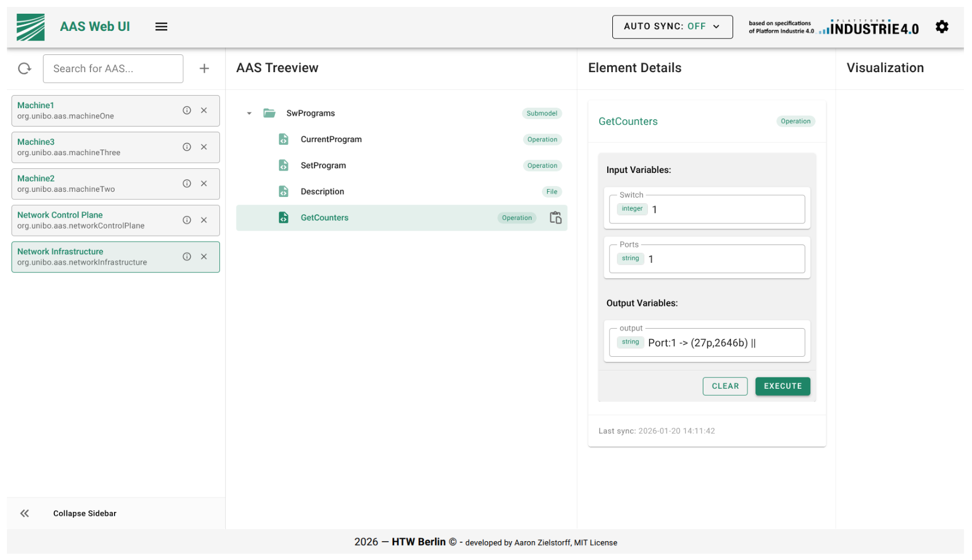Remove Machine3 from the AAS list
Screen dimensions: 972x560
[x=204, y=147]
